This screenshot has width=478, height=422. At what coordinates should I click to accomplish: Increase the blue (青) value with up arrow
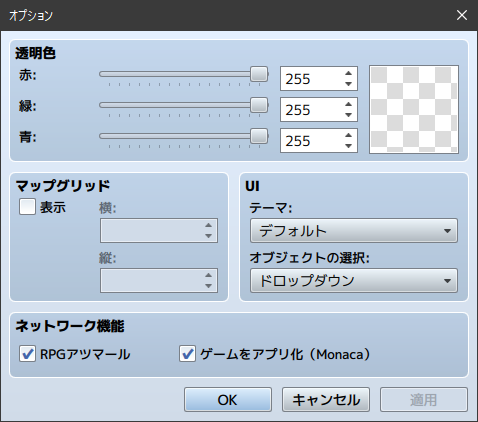tap(348, 135)
